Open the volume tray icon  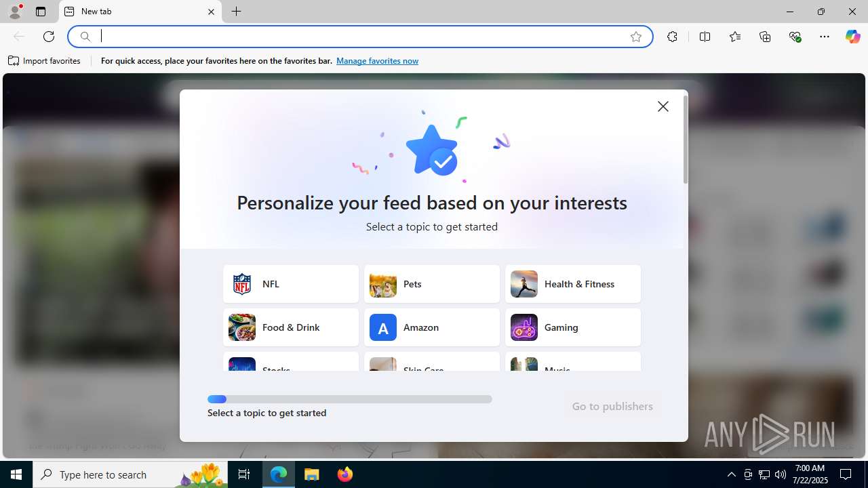781,474
